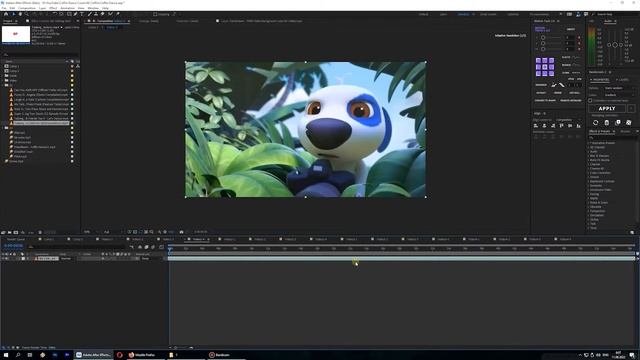This screenshot has height=360, width=640.
Task: Switch to the Audio panel tab
Action: point(608,21)
